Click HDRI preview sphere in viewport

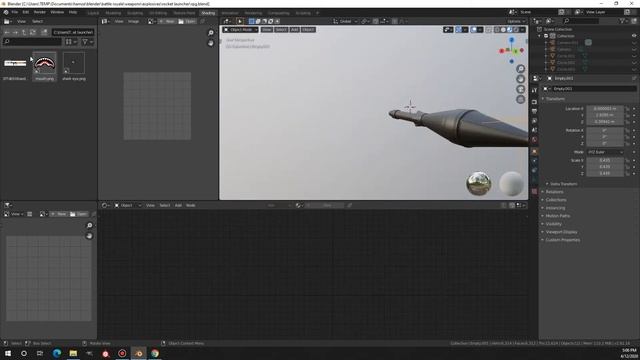point(478,184)
